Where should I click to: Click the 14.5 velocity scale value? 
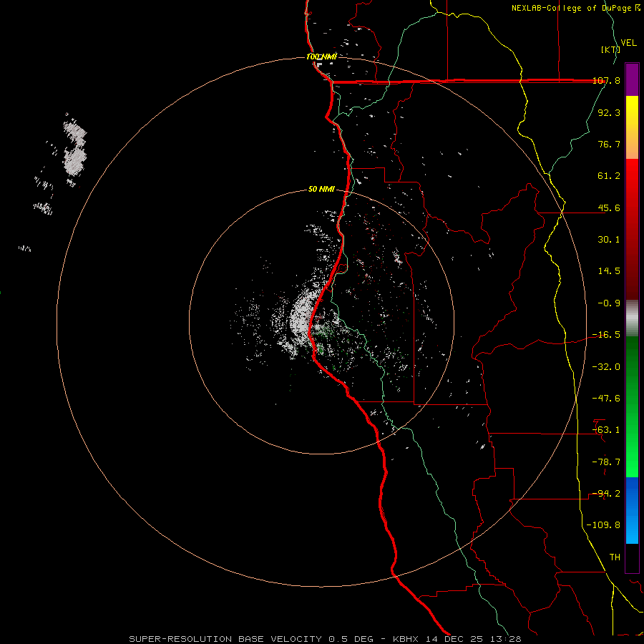tap(609, 271)
